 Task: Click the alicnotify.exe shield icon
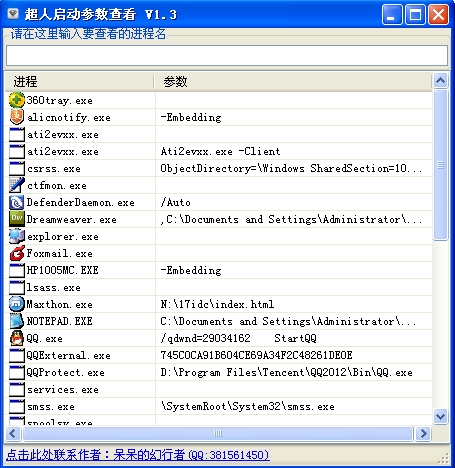coord(17,117)
